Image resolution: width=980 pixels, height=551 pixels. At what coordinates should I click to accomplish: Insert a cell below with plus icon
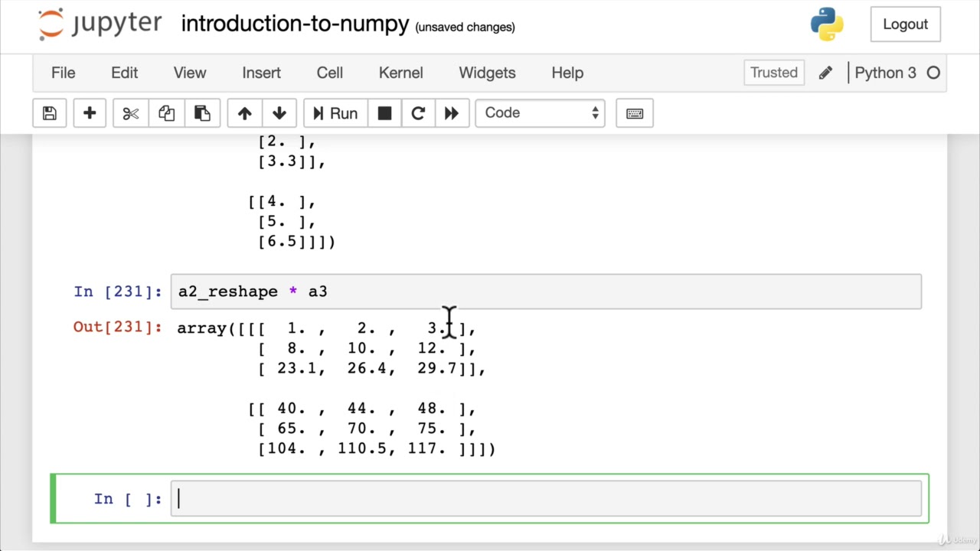click(x=90, y=113)
